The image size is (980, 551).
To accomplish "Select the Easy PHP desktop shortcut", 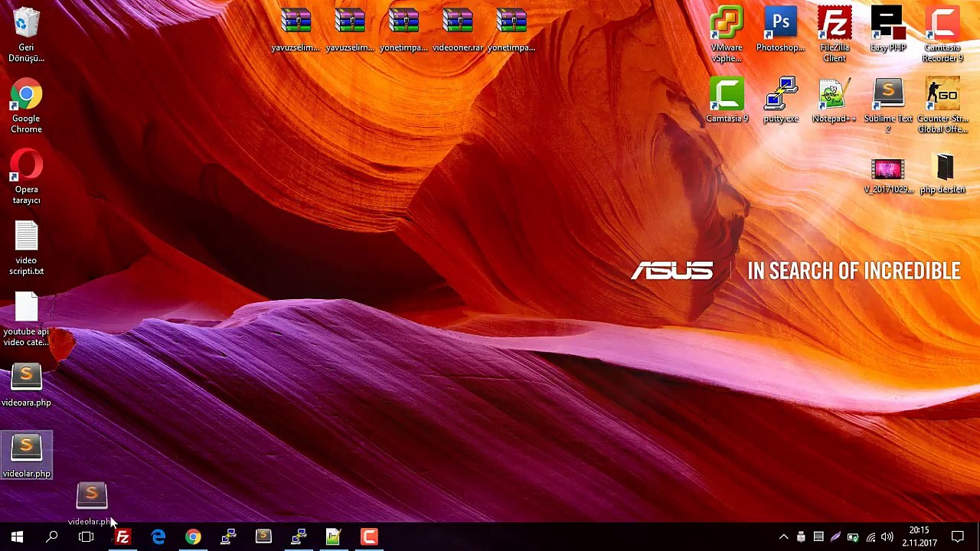I will pos(888,30).
